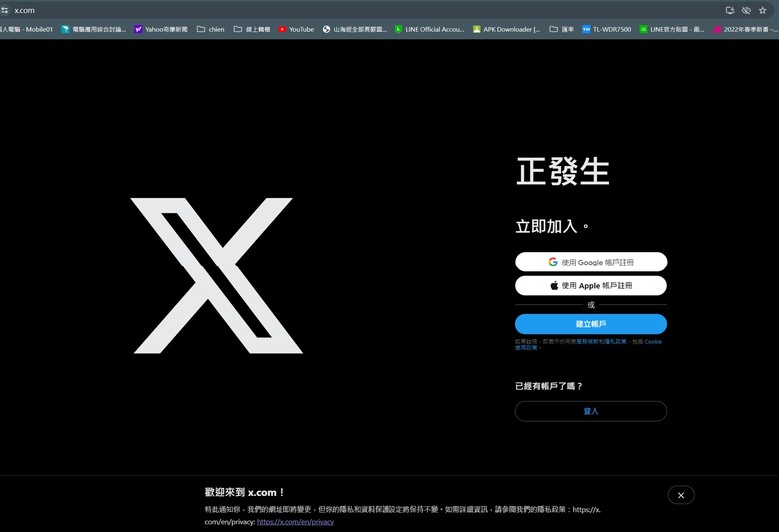
Task: Click the 已經有帳戶了嗎? text
Action: coord(549,386)
